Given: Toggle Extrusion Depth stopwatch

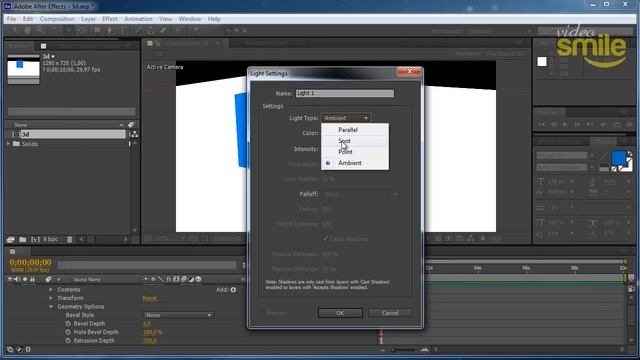Looking at the screenshot, I should pyautogui.click(x=68, y=341).
